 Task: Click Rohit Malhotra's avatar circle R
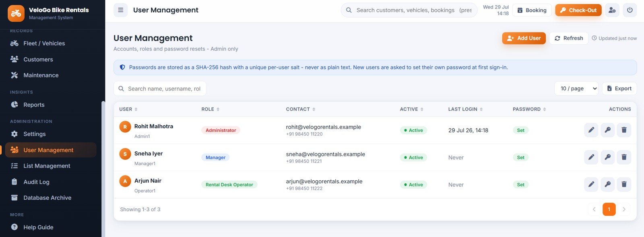pos(125,127)
